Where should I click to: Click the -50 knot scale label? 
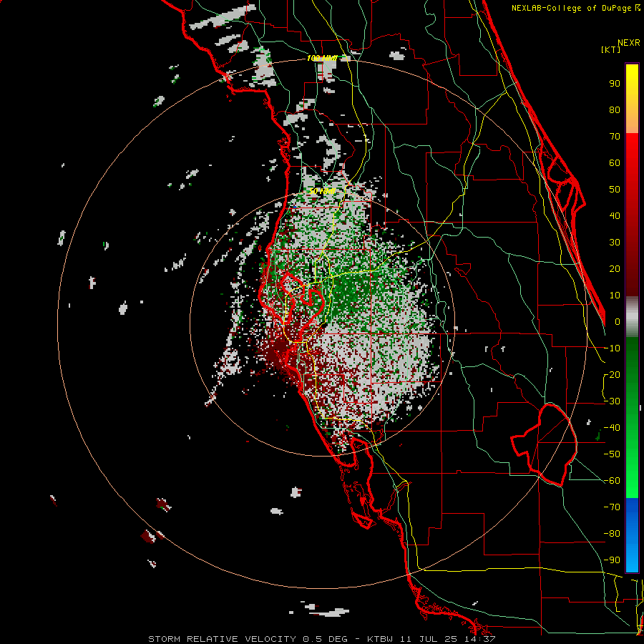(x=613, y=454)
